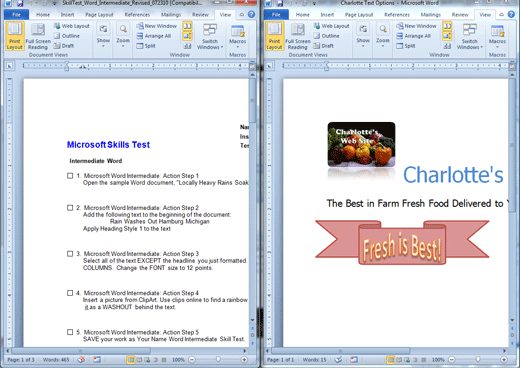The image size is (520, 368).
Task: Open the References tab in left window
Action: click(x=137, y=15)
